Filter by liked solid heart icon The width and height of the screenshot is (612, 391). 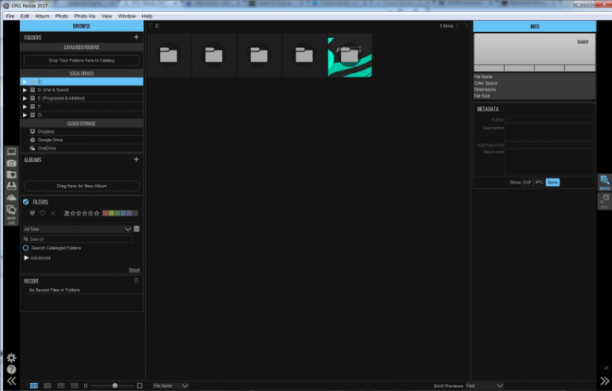point(32,213)
